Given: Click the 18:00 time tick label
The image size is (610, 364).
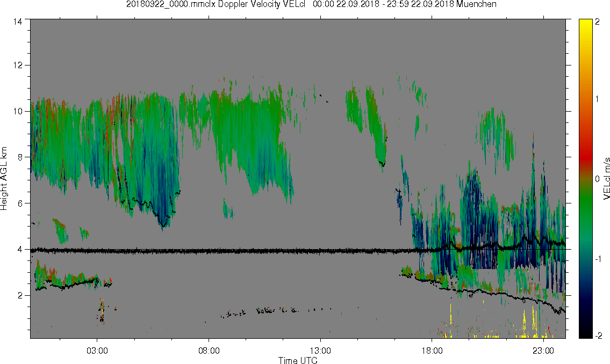Looking at the screenshot, I should click(x=432, y=351).
